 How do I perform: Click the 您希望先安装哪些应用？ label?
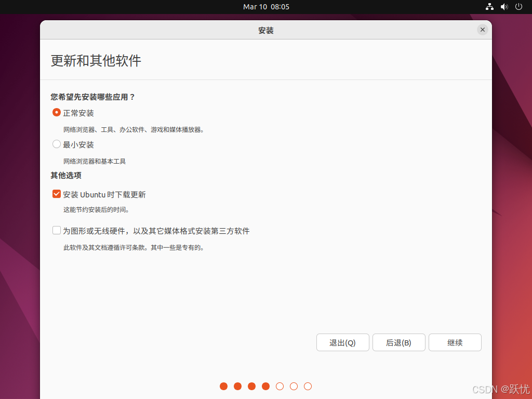(92, 97)
